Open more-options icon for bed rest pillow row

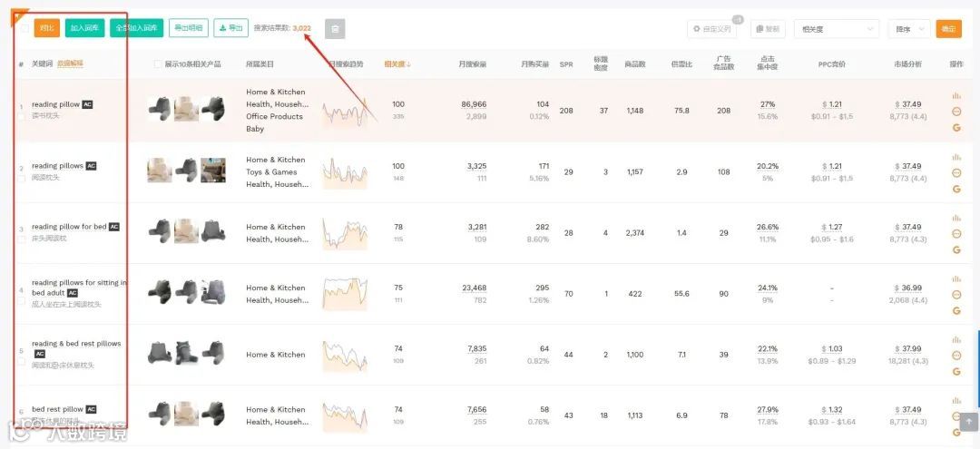pos(956,416)
